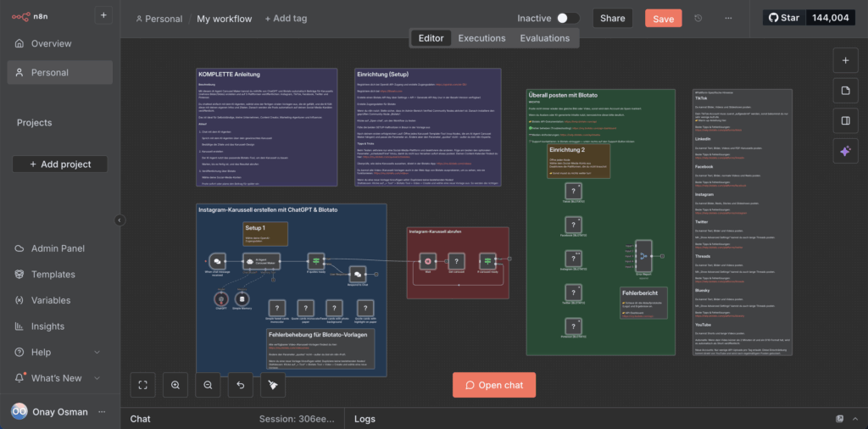868x429 pixels.
Task: Collapse the left sidebar arrow
Action: click(x=120, y=220)
